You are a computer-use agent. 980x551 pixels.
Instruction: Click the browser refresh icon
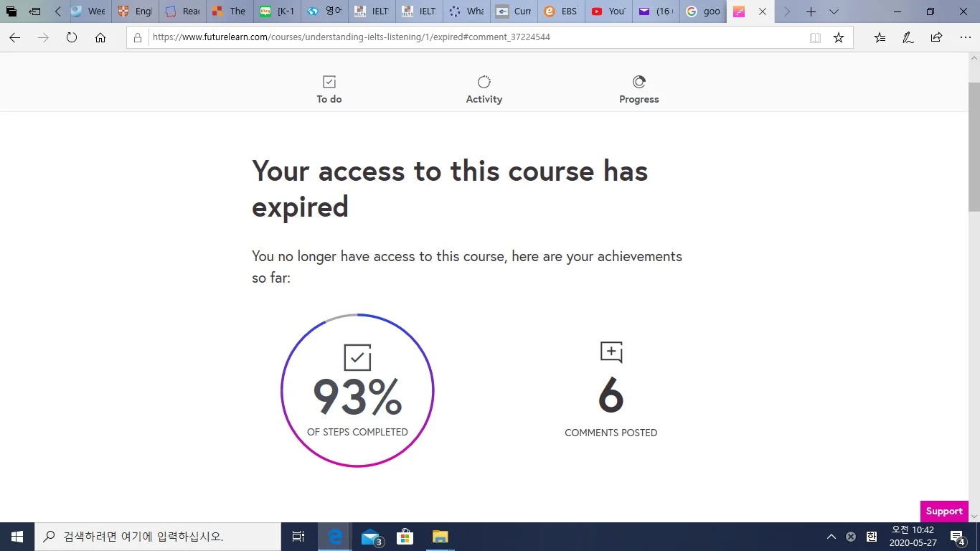72,37
